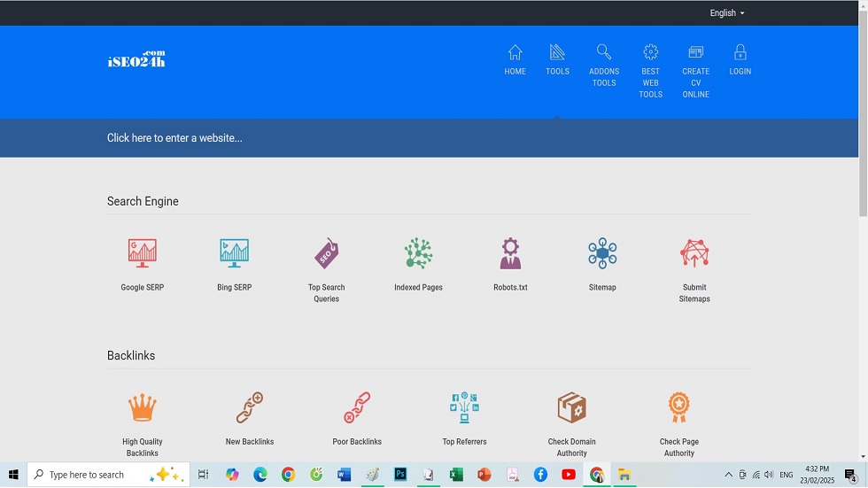The image size is (868, 488).
Task: Expand the English language dropdown
Action: pyautogui.click(x=726, y=13)
